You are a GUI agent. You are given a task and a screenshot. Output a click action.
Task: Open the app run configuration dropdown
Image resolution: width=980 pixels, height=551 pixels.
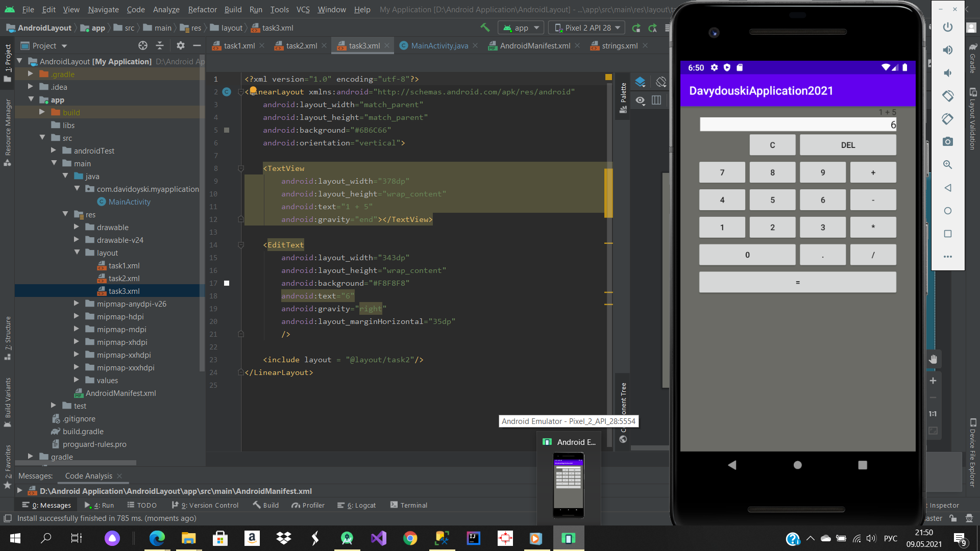[x=521, y=28]
